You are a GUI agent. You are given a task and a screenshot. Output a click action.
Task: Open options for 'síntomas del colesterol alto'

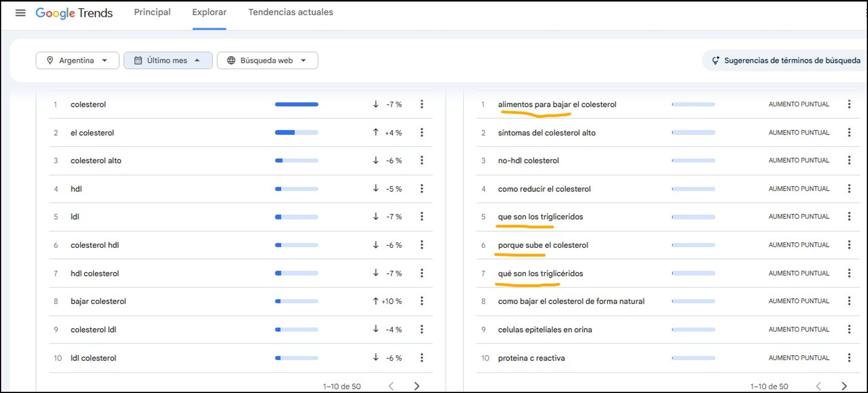[x=849, y=132]
